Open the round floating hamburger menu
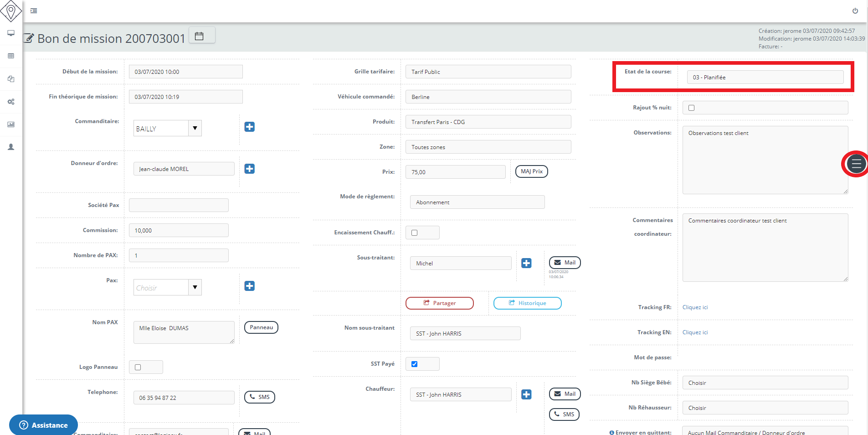This screenshot has width=868, height=435. tap(856, 164)
